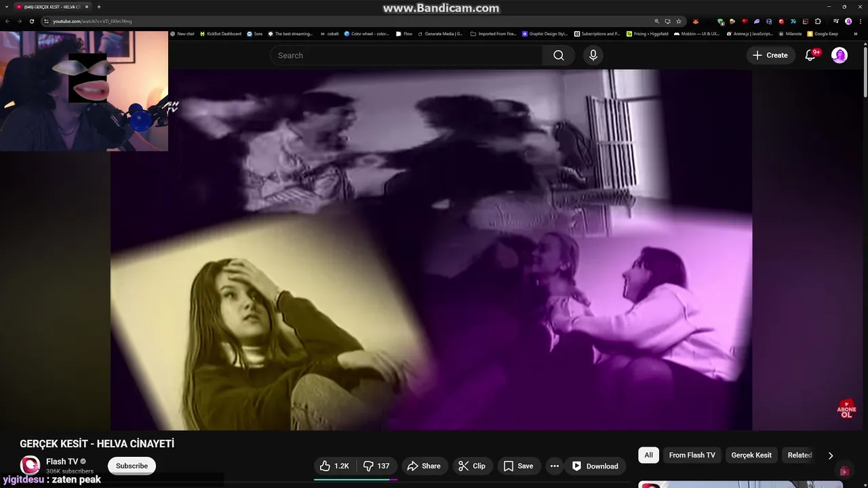Screen dimensions: 868x488
Task: Open the MetaMask fox extension
Action: click(696, 21)
